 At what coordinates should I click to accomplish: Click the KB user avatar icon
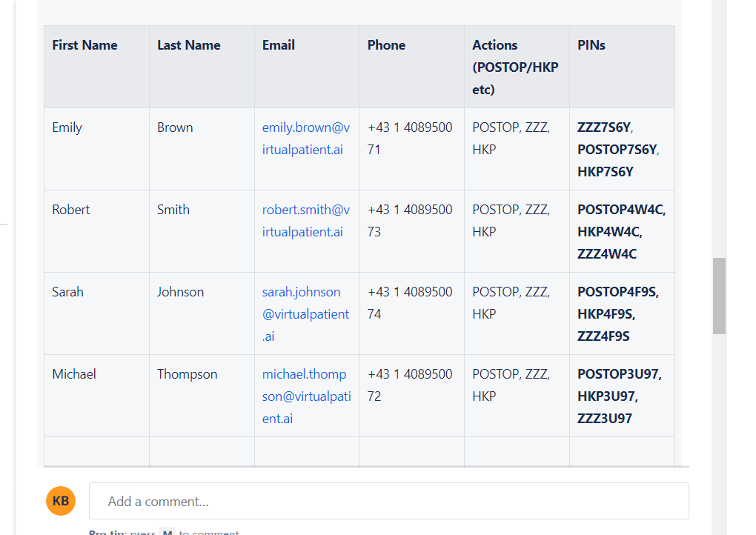click(61, 501)
